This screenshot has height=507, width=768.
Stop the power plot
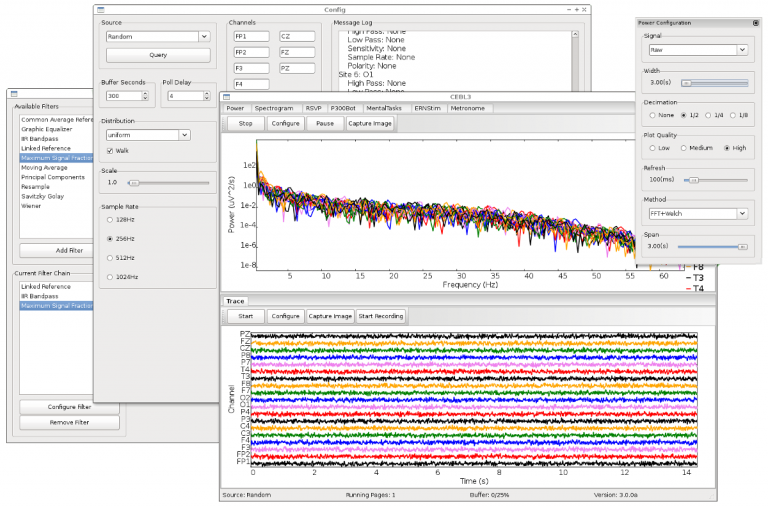tap(245, 123)
